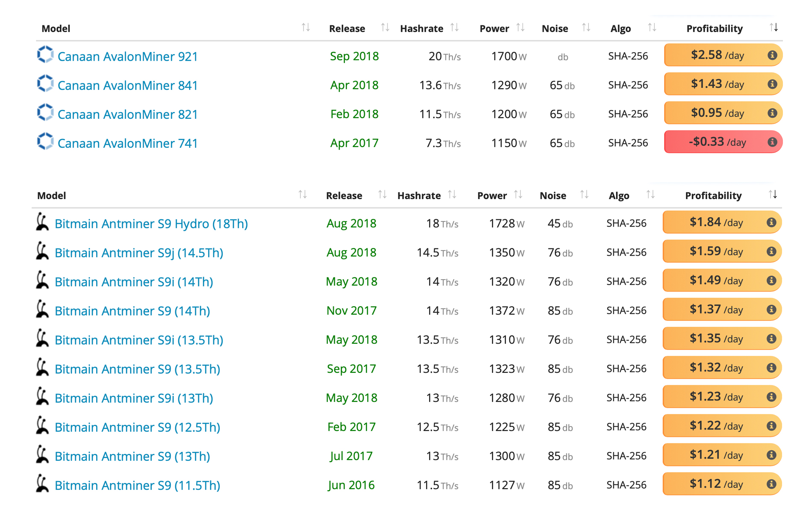Sort Bitmain table by Model arrows

coord(303,195)
